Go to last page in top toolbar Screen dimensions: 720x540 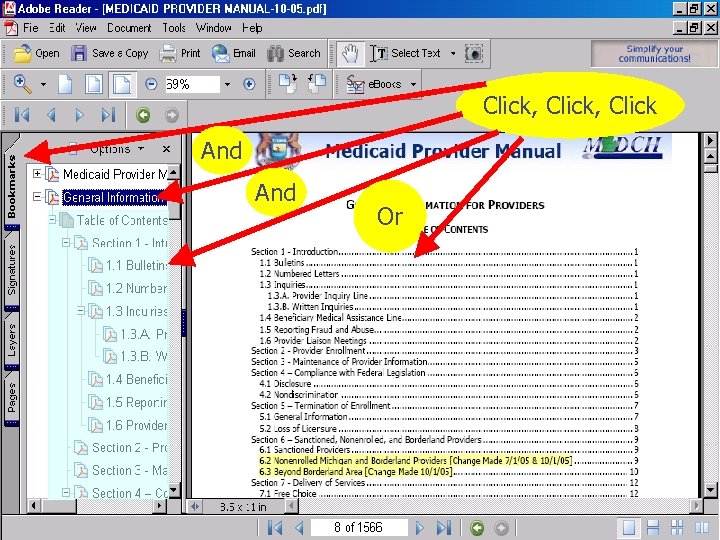click(108, 115)
